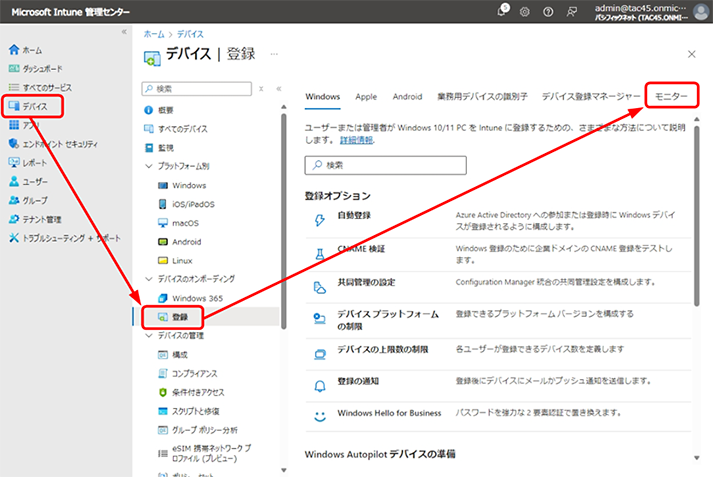713x477 pixels.
Task: Open テナント管理 in left navigation
Action: pyautogui.click(x=35, y=219)
